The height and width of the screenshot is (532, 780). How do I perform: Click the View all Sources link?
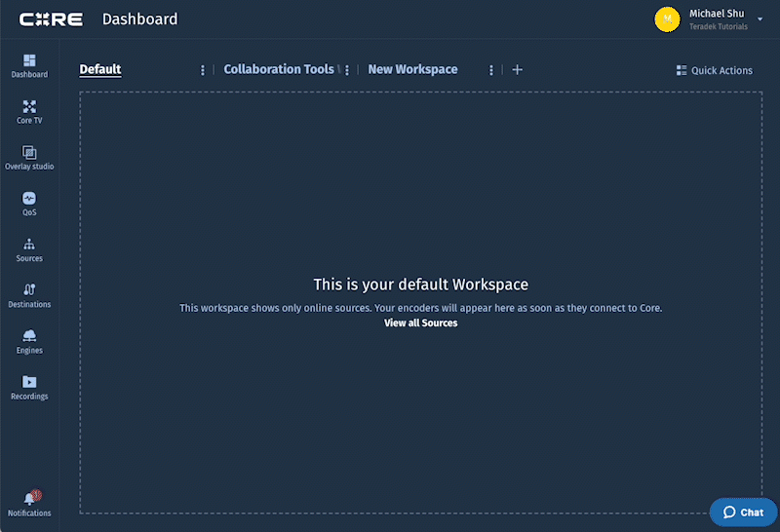pyautogui.click(x=420, y=323)
